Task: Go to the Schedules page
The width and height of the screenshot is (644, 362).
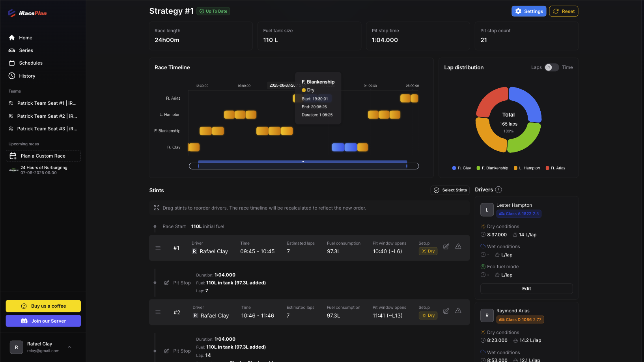Action: tap(32, 63)
